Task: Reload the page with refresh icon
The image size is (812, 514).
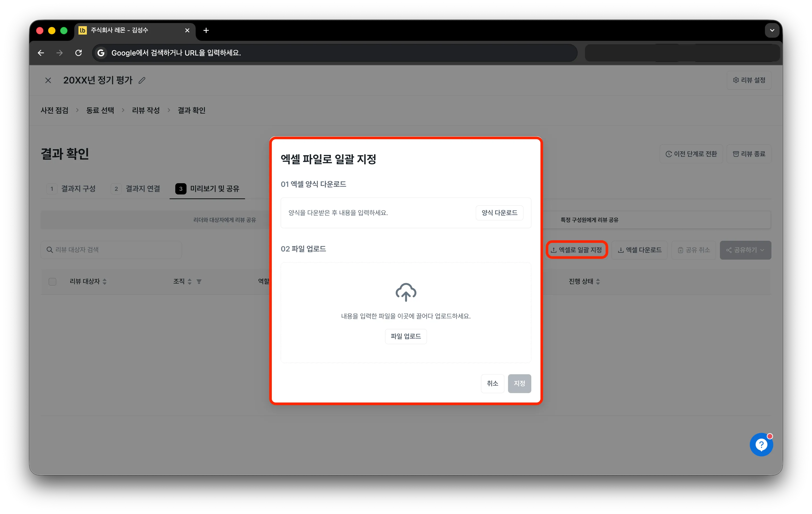Action: click(78, 53)
